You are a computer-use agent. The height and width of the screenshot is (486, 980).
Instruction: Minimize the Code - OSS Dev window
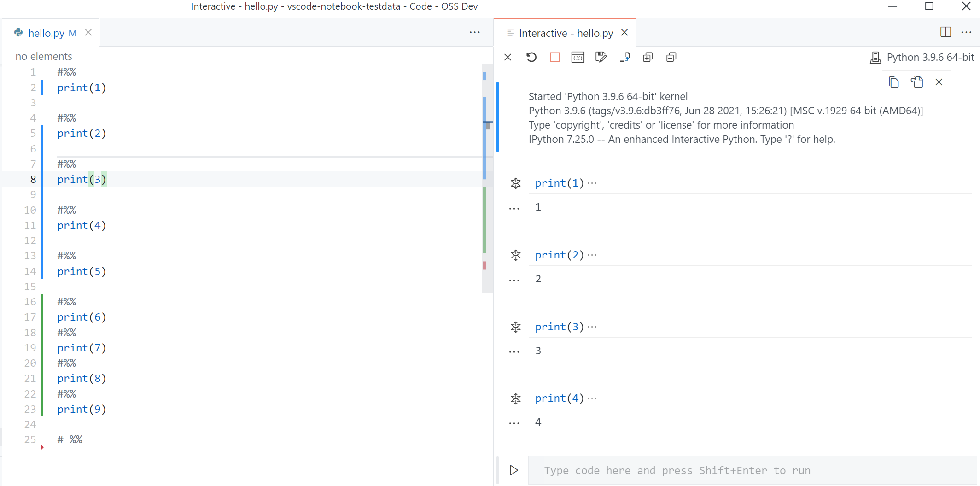point(892,6)
